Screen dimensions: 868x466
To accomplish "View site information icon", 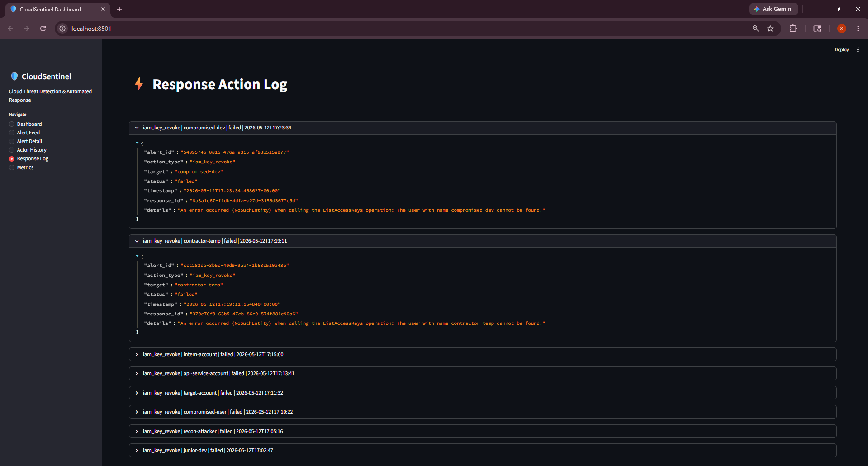I will pyautogui.click(x=62, y=29).
